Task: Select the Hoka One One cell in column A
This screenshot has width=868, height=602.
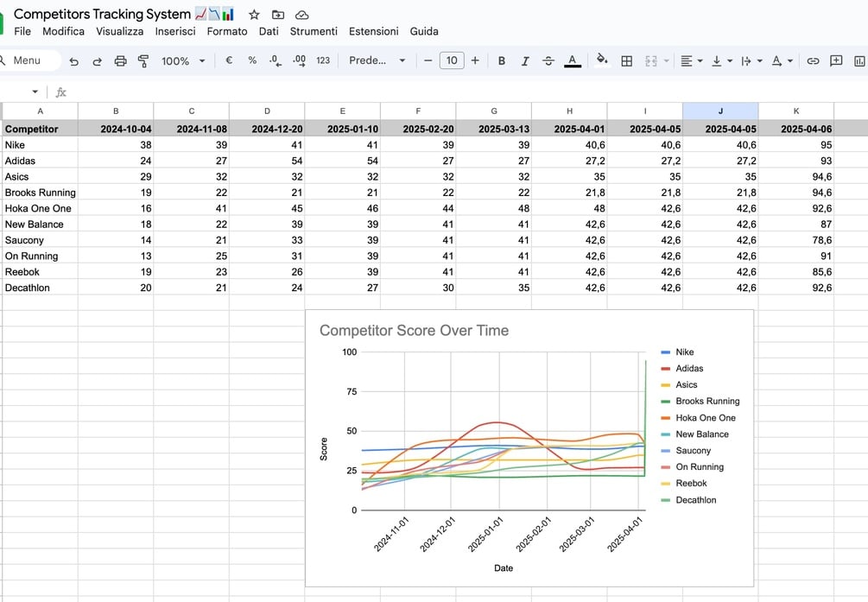Action: tap(40, 209)
